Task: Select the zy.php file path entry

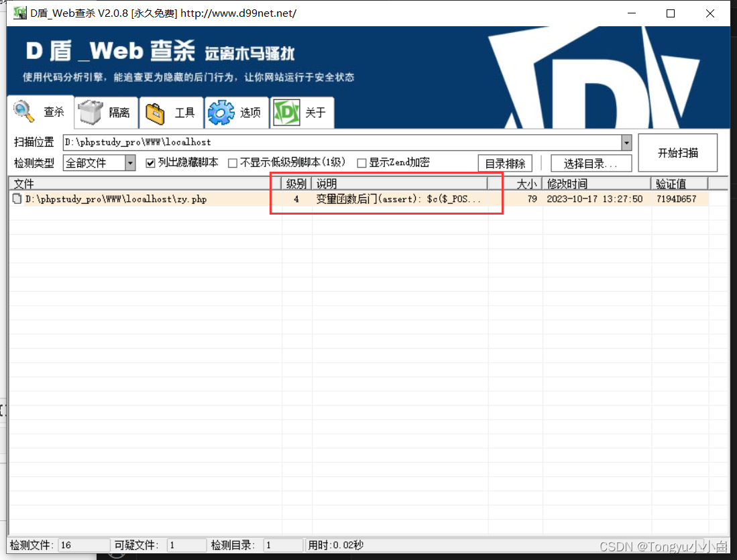Action: (x=116, y=199)
